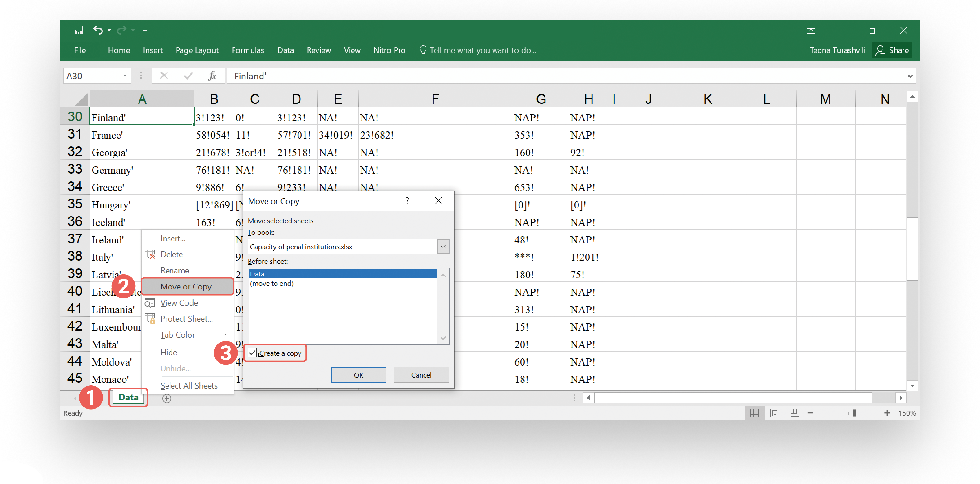Click the Undo arrow icon

click(98, 30)
